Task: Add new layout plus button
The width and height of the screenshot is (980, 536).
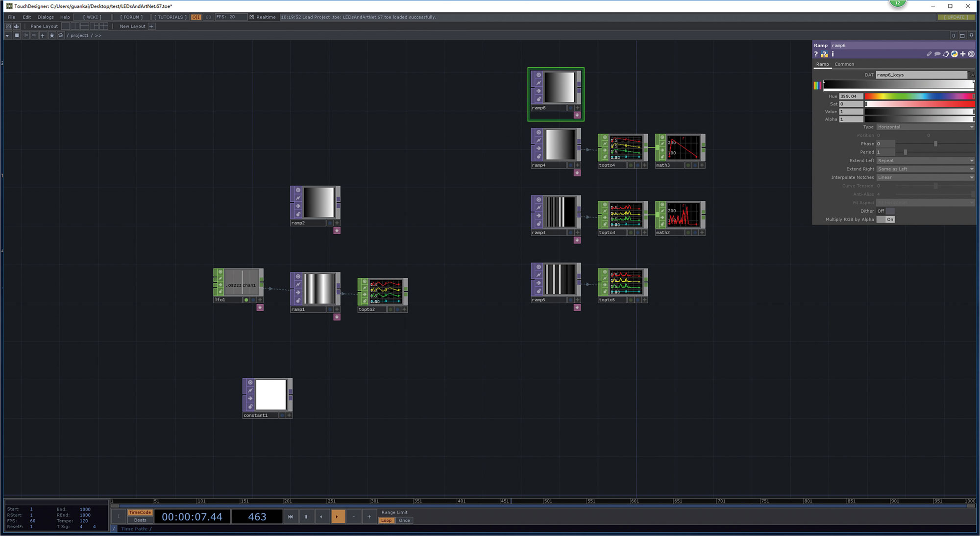Action: click(x=151, y=26)
